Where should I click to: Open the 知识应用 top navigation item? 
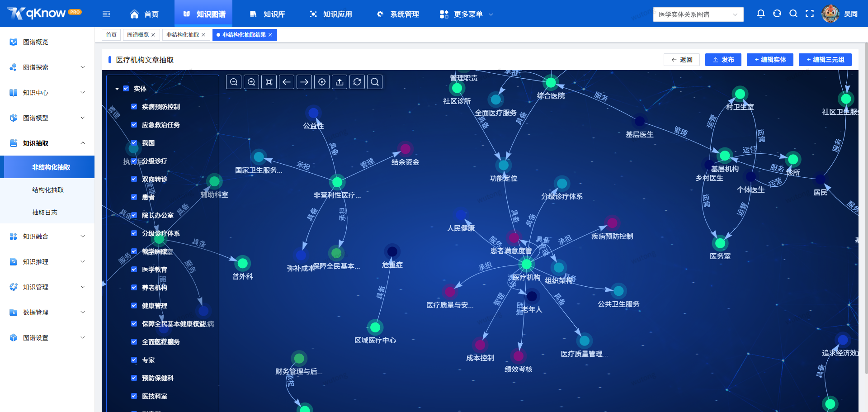coord(331,14)
